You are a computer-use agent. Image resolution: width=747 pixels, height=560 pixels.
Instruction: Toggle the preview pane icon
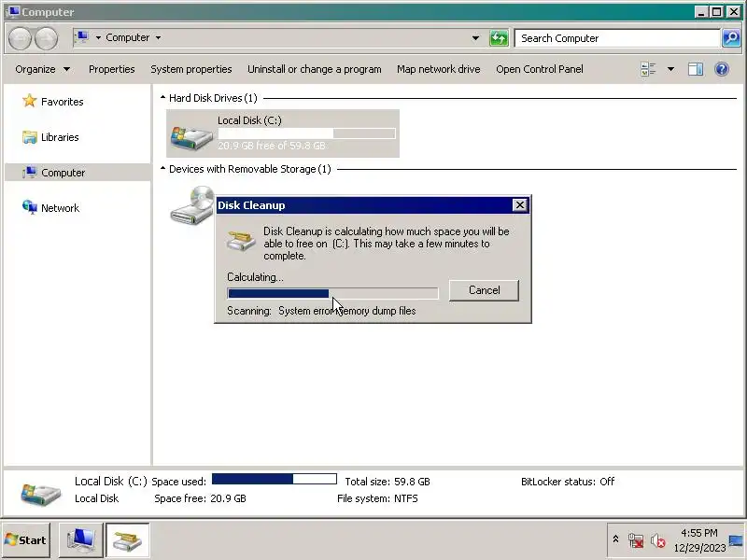(696, 69)
